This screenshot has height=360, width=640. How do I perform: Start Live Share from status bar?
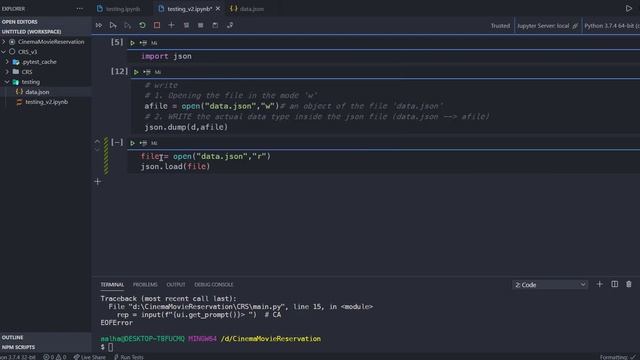(x=89, y=357)
